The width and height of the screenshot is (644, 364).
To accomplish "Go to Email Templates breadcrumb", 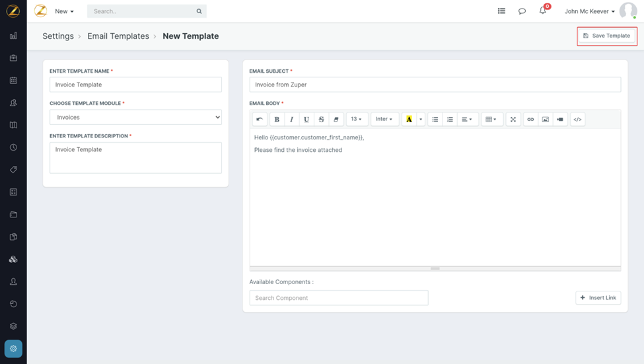I will click(x=118, y=36).
